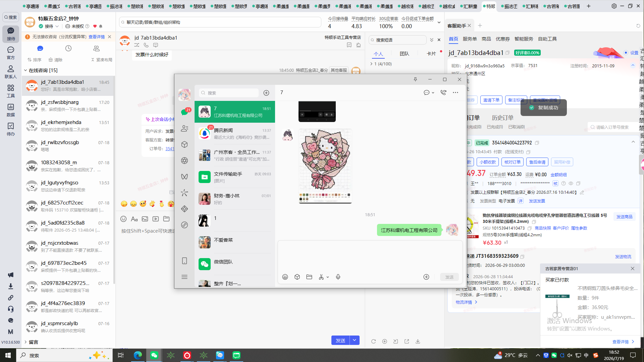Open the dropdown arrow beside blue 发送 button

tap(355, 340)
